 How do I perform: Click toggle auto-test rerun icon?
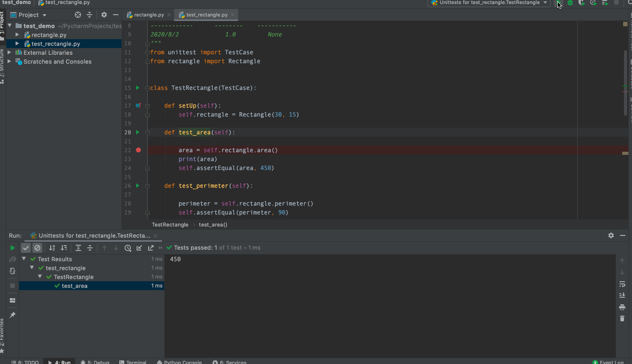coord(12,271)
